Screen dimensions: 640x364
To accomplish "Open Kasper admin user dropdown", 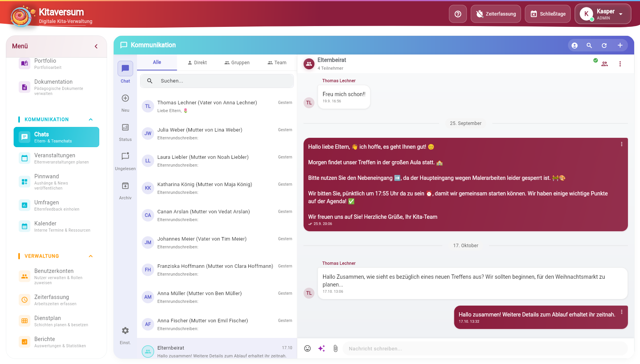I will (603, 14).
